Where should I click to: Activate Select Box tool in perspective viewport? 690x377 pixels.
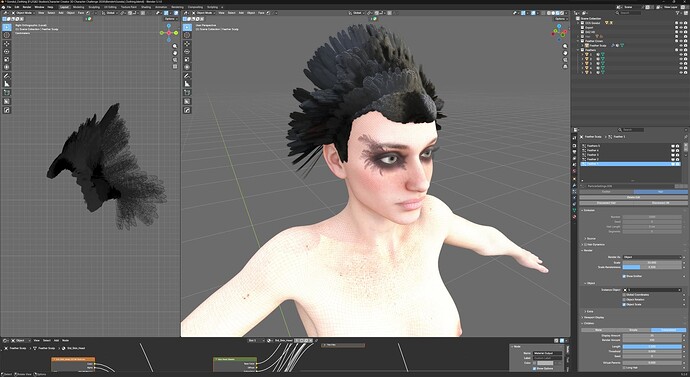(187, 27)
